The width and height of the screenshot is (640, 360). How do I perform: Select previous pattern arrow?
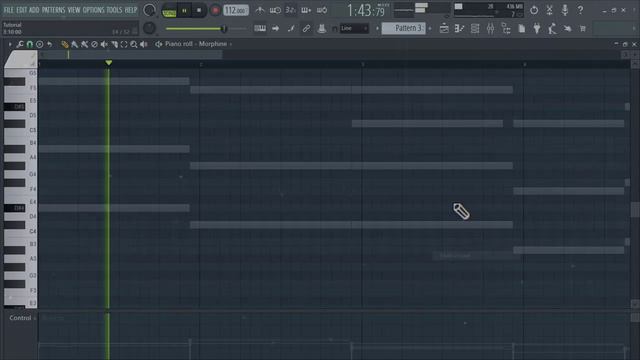click(377, 28)
